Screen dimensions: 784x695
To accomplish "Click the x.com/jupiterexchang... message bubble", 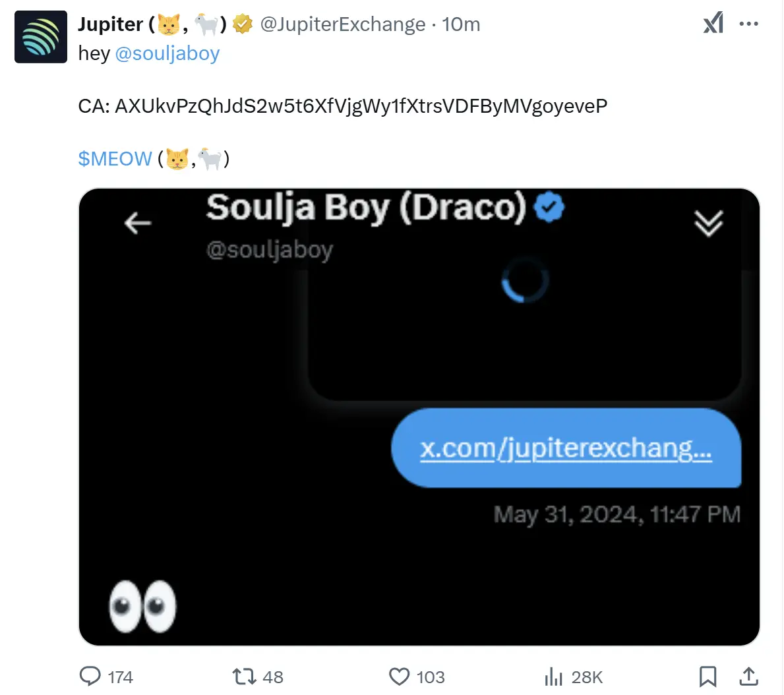I will click(566, 448).
